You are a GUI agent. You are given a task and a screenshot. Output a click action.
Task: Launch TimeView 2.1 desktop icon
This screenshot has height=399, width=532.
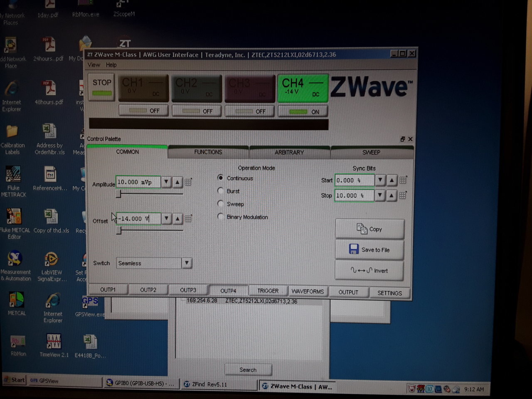54,346
